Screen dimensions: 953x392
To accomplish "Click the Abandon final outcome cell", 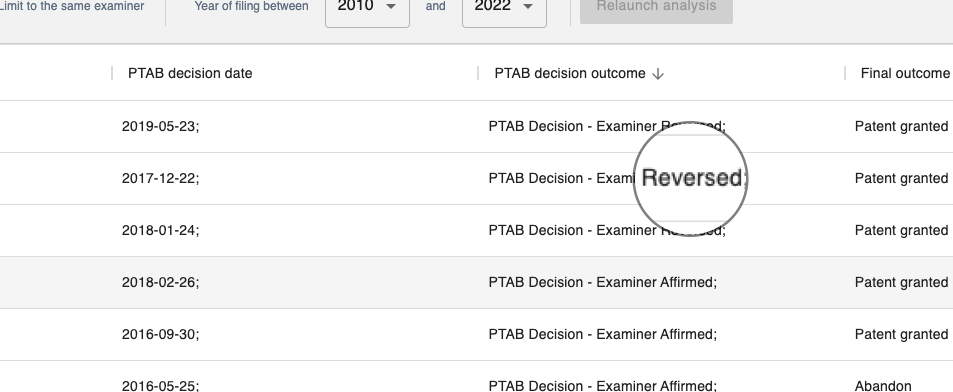I will coord(882,387).
